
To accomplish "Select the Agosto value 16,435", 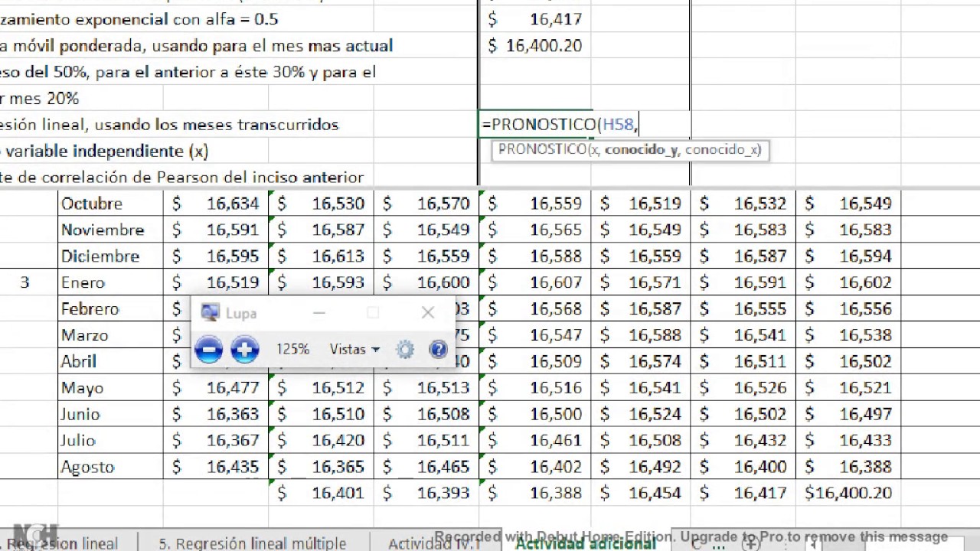I will tap(216, 467).
